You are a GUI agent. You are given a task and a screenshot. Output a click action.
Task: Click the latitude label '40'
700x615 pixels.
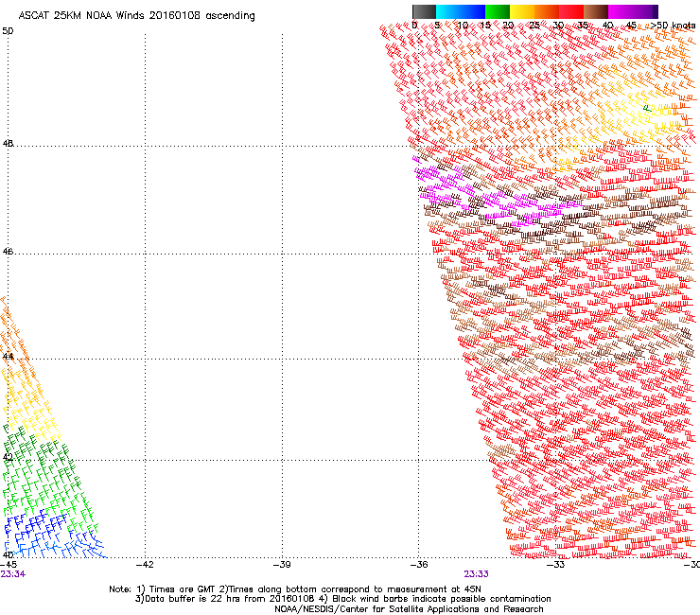(x=8, y=554)
